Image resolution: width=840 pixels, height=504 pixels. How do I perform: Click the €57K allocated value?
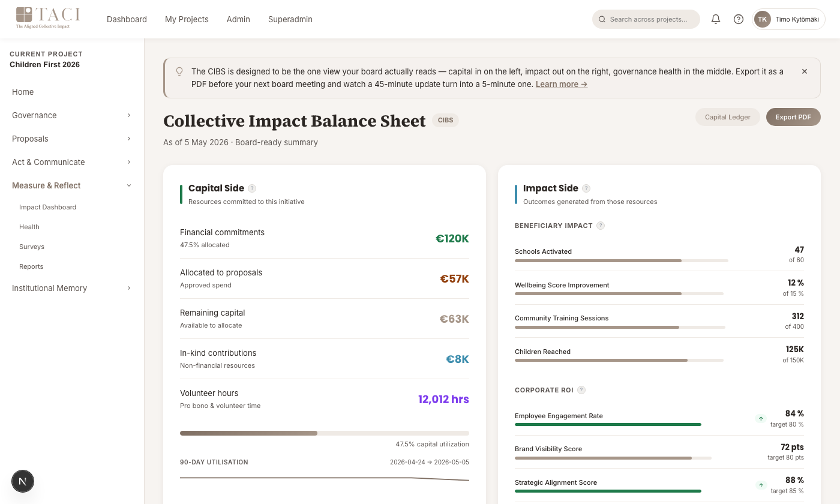[455, 279]
